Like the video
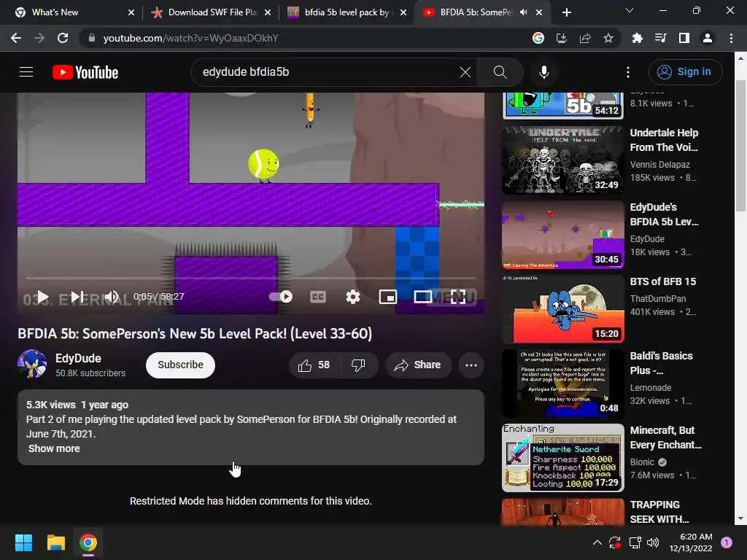This screenshot has height=560, width=747. [x=314, y=365]
